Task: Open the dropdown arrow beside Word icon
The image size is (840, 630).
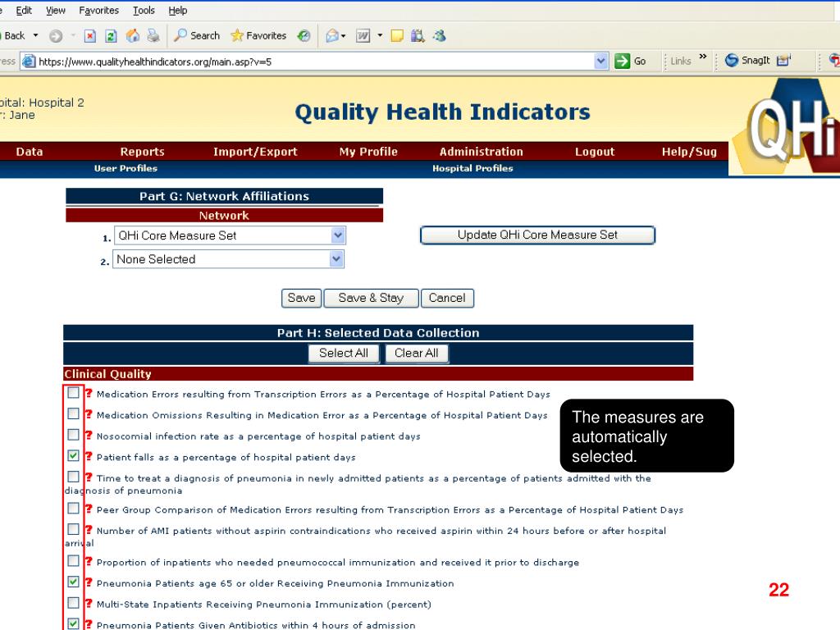Action: pos(380,36)
